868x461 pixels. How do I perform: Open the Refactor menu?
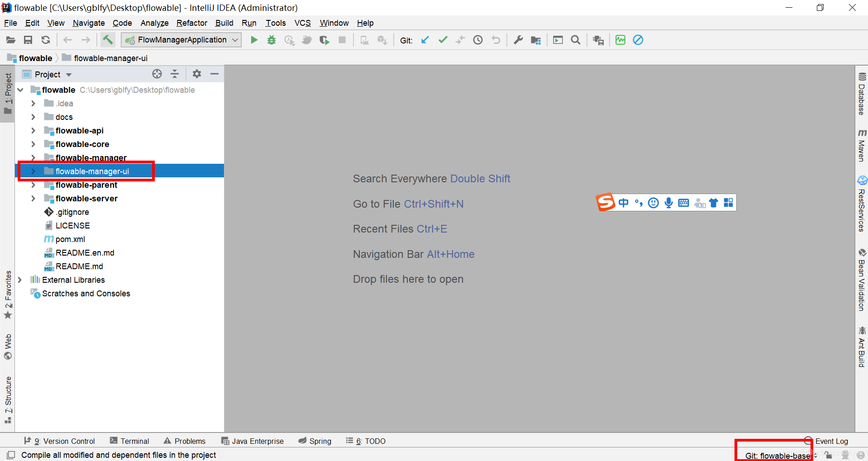(x=192, y=23)
